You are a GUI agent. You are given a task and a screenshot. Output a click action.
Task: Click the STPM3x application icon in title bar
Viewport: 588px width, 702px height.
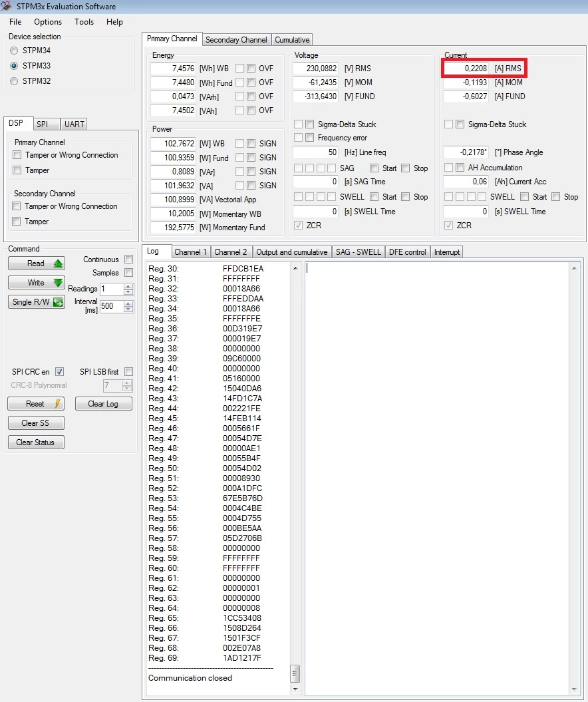click(6, 6)
